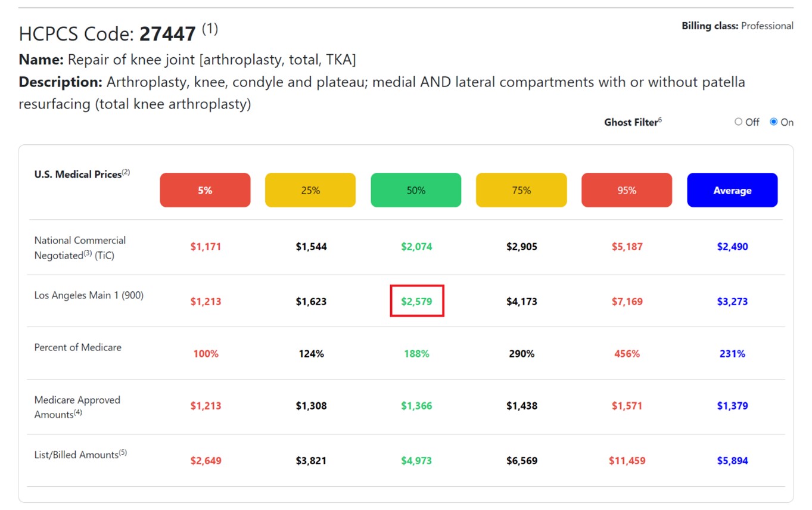
Task: Click footnote (1) beside HCPCS code 27447
Action: (210, 29)
